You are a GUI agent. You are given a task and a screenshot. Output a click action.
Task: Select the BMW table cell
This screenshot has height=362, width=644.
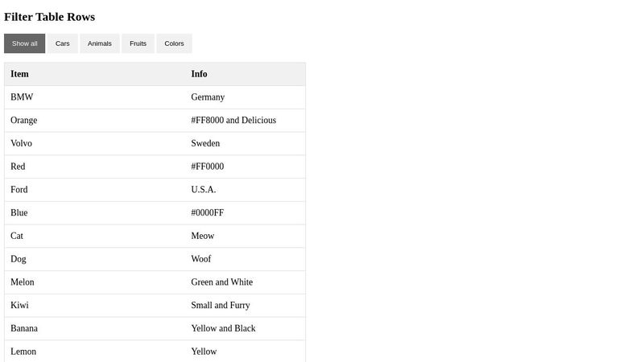22,97
